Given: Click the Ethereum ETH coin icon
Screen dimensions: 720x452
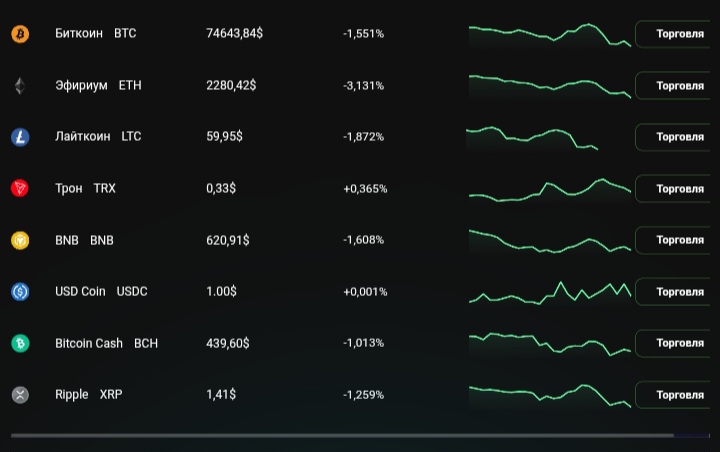Looking at the screenshot, I should [20, 86].
